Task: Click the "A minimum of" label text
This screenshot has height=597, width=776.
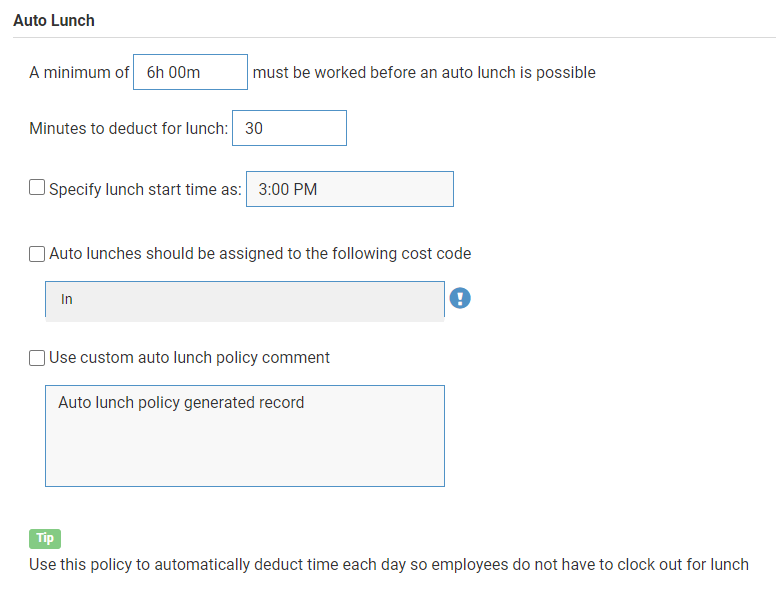Action: pyautogui.click(x=79, y=73)
